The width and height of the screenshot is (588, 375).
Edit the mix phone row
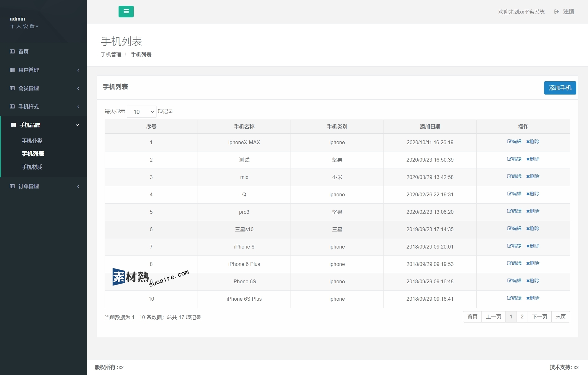[514, 176]
